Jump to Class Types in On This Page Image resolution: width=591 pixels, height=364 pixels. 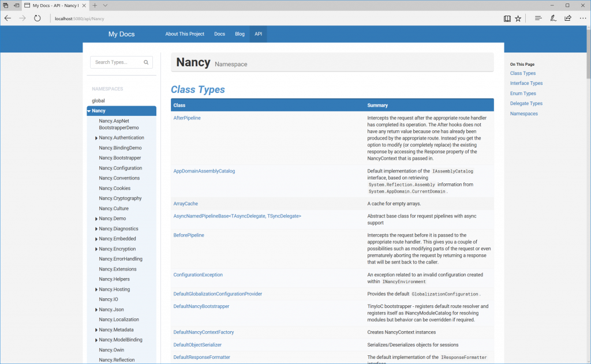tap(523, 73)
